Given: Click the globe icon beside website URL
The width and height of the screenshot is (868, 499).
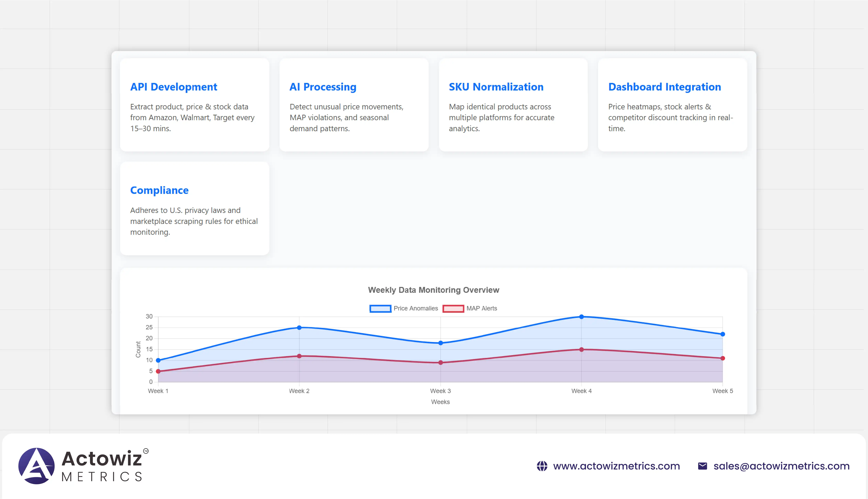Looking at the screenshot, I should tap(542, 466).
